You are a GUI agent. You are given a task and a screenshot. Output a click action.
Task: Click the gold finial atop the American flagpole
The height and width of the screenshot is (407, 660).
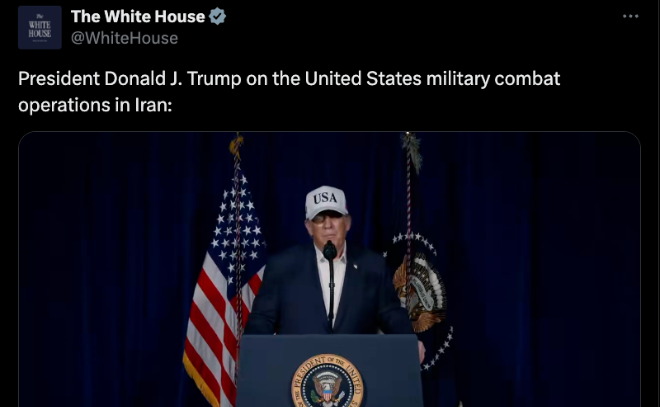click(237, 144)
